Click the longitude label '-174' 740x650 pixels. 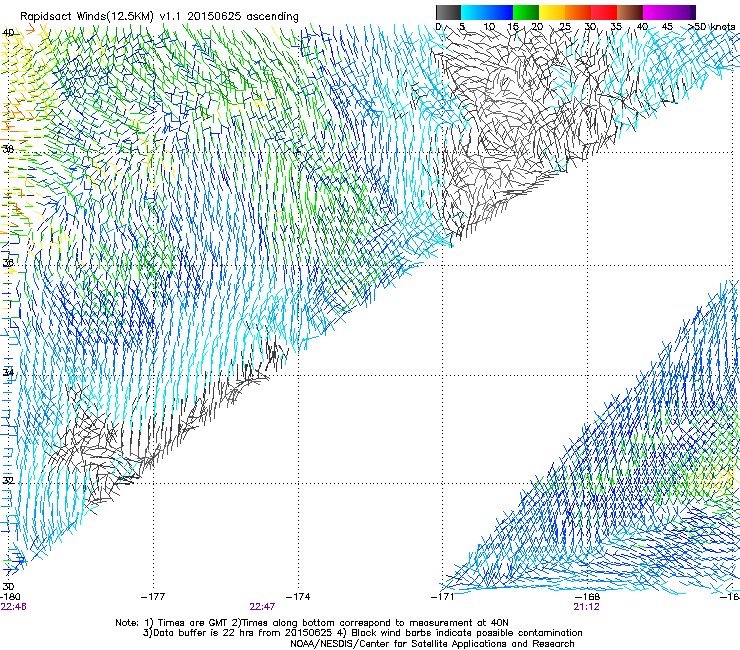(298, 597)
